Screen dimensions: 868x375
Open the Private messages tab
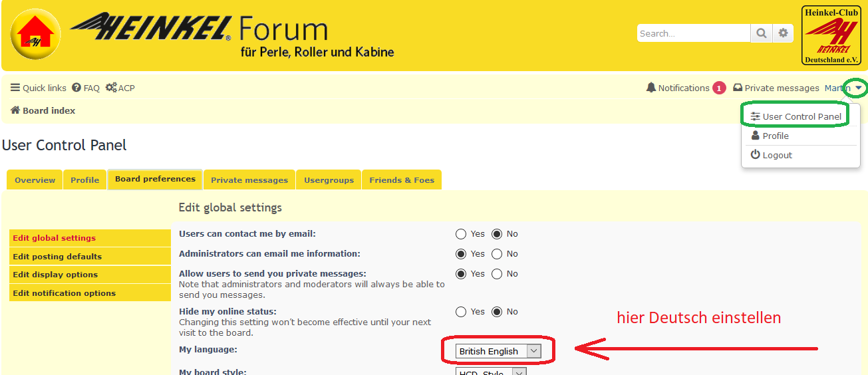(x=249, y=180)
